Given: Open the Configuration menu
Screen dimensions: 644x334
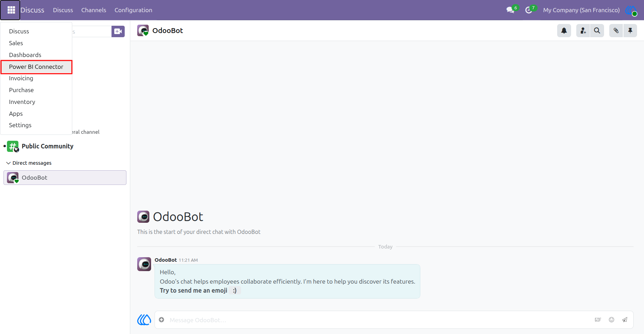Looking at the screenshot, I should coord(133,10).
